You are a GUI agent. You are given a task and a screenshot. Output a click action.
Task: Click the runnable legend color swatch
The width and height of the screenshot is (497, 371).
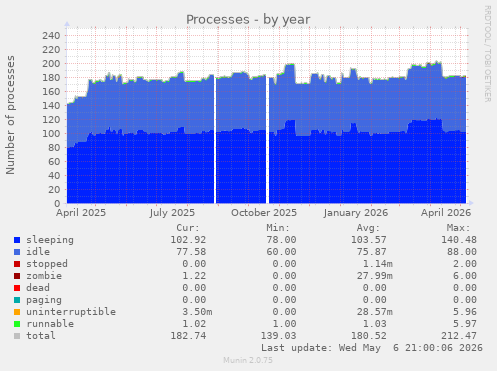pyautogui.click(x=17, y=324)
